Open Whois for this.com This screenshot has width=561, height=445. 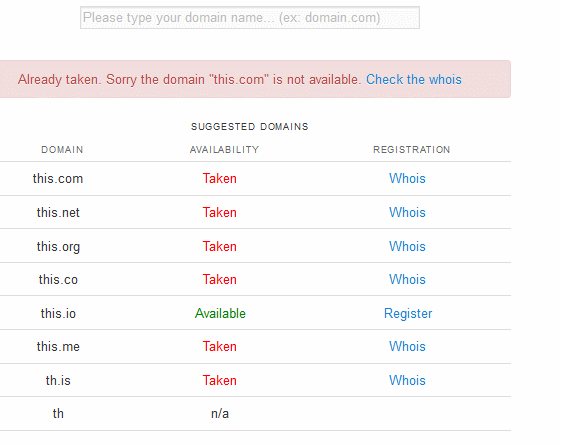407,179
